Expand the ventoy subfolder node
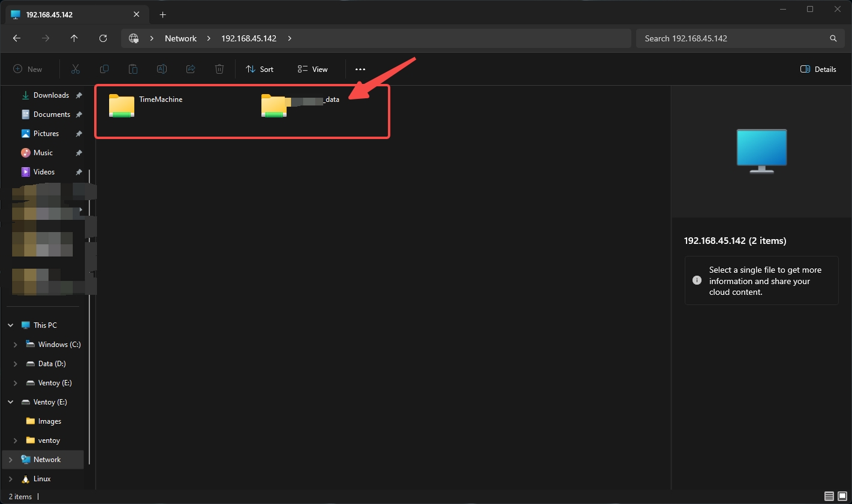This screenshot has height=504, width=852. (16, 440)
